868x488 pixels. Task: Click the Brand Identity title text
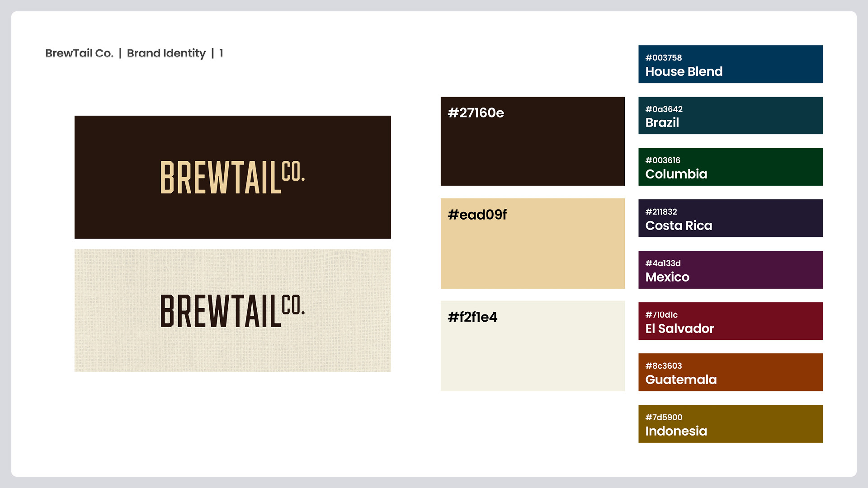click(x=166, y=53)
